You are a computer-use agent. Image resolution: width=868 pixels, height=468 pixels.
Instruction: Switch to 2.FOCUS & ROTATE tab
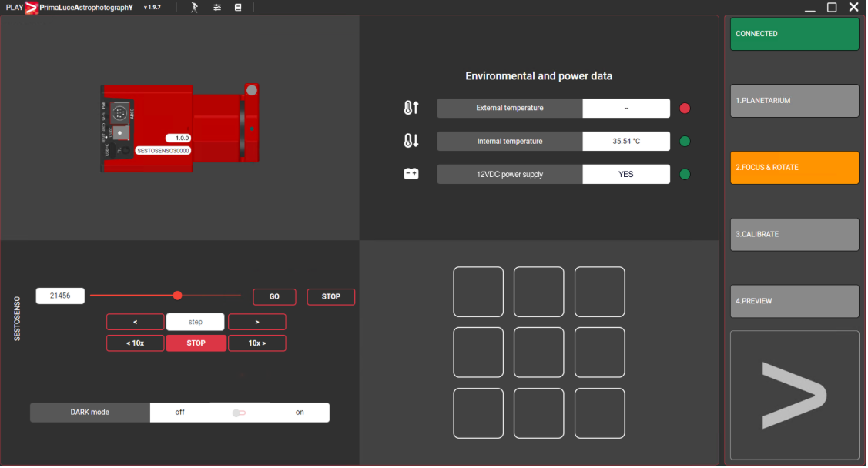tap(794, 168)
